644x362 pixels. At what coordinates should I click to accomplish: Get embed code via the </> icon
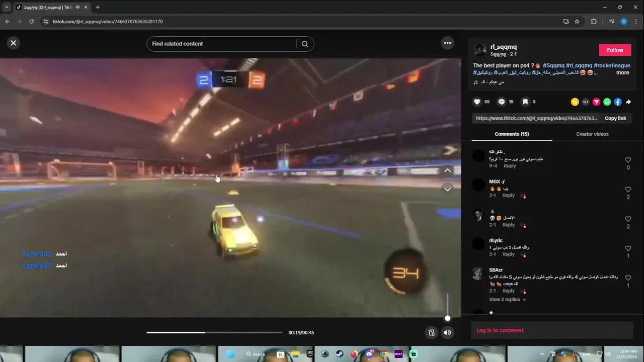586,102
